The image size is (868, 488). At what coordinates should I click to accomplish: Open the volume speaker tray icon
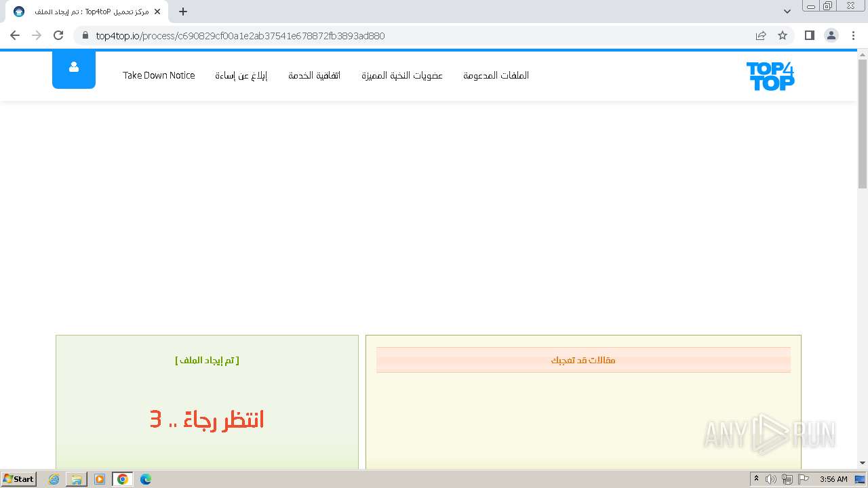click(x=771, y=479)
